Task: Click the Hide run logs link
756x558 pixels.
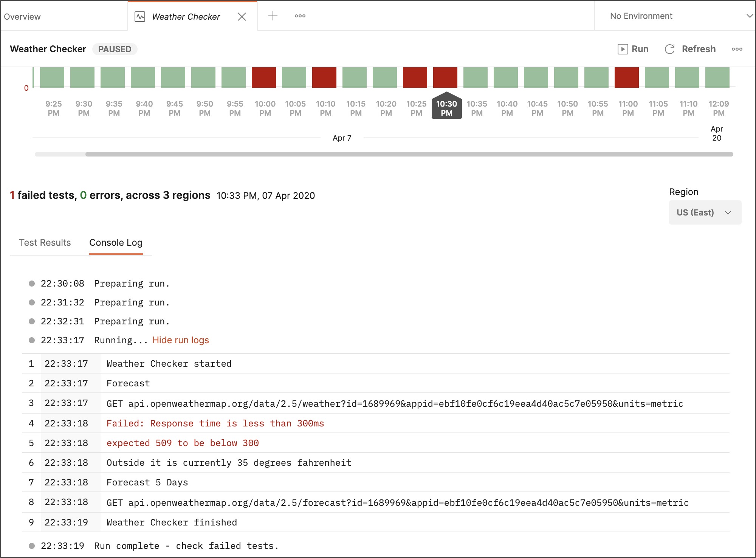Action: pyautogui.click(x=180, y=340)
